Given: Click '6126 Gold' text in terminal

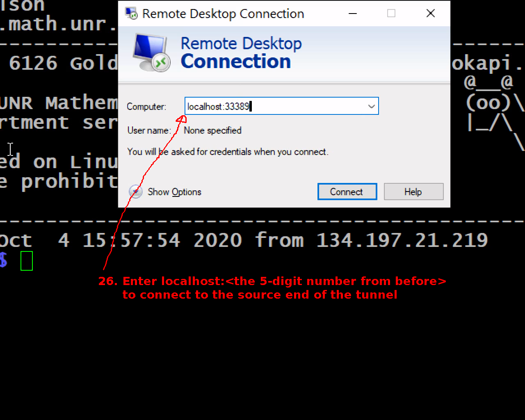Looking at the screenshot, I should 64,63.
